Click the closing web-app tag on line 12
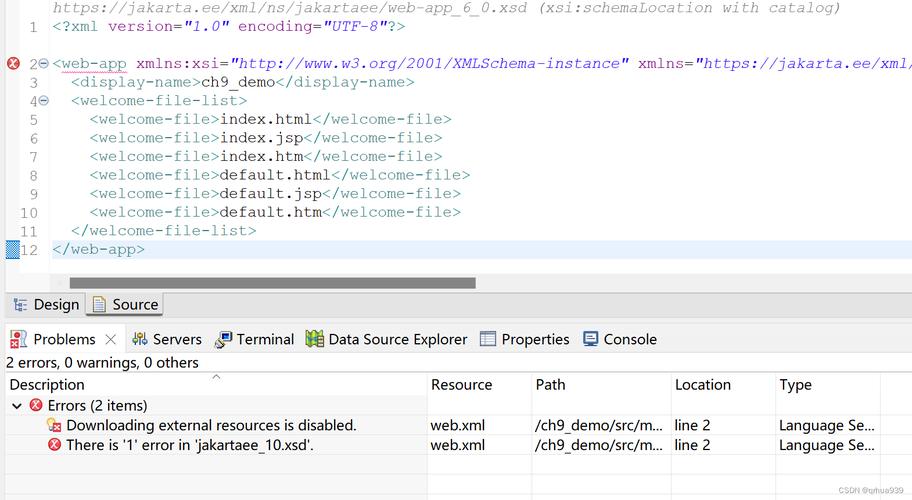The height and width of the screenshot is (500, 912). click(x=98, y=250)
